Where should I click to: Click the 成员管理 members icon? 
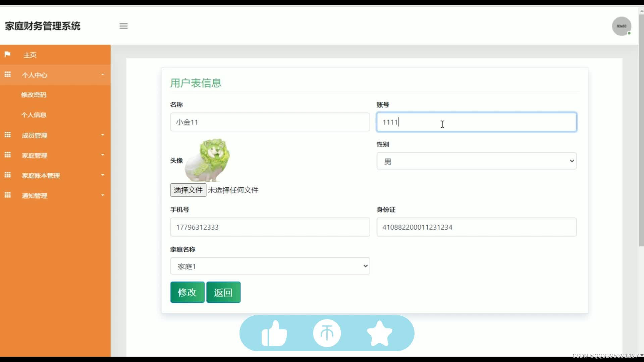[x=7, y=135]
